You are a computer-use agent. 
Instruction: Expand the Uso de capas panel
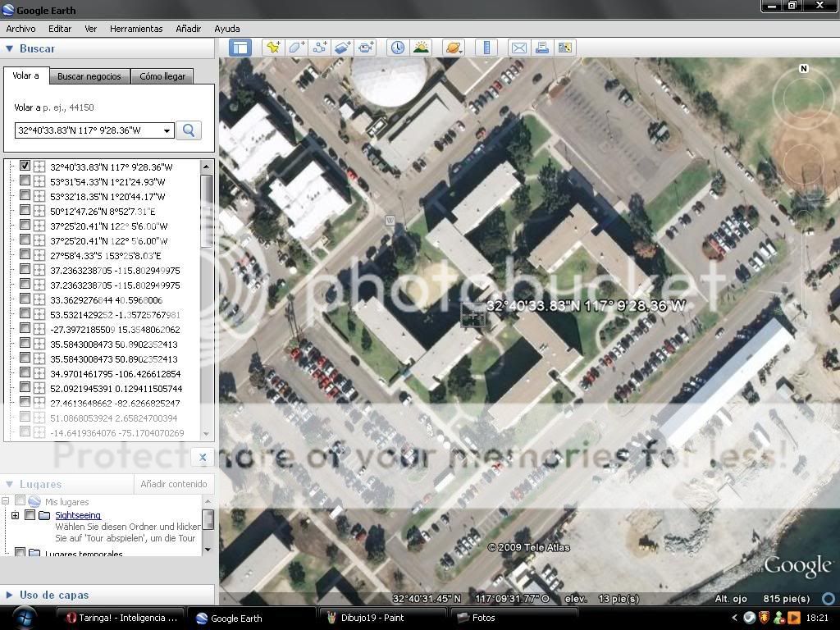point(9,595)
